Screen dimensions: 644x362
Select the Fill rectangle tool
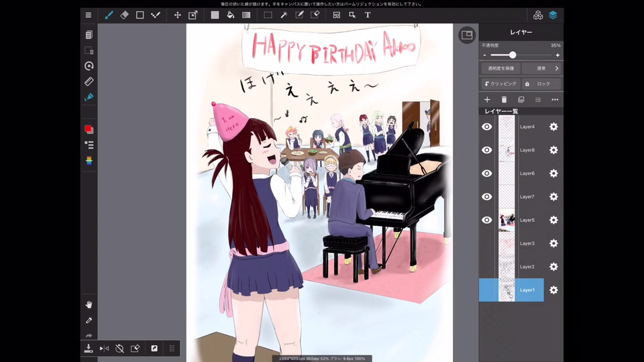pyautogui.click(x=215, y=15)
